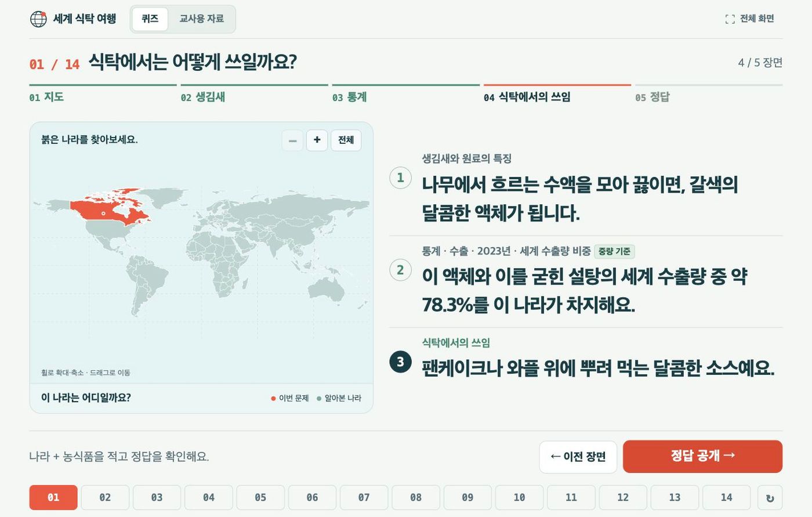The width and height of the screenshot is (812, 517).
Task: Click 이전 장면 button
Action: click(578, 457)
